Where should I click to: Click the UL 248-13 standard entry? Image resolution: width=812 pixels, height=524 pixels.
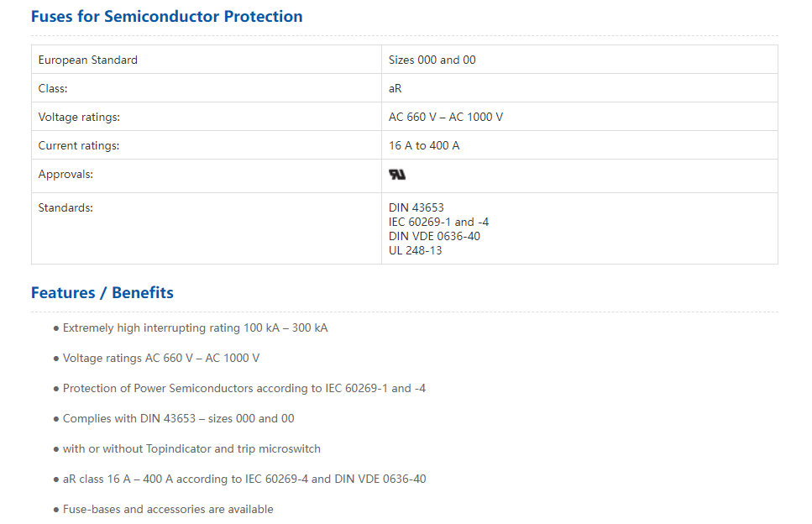416,250
